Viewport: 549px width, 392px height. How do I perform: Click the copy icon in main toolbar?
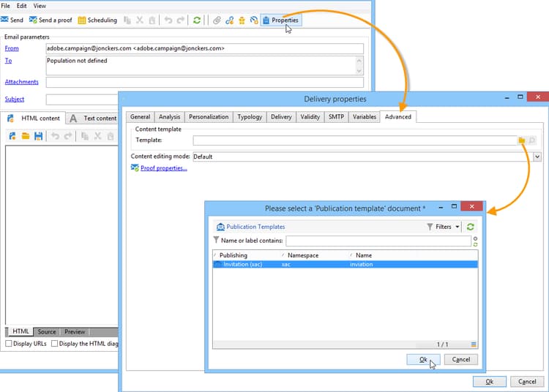pos(127,20)
